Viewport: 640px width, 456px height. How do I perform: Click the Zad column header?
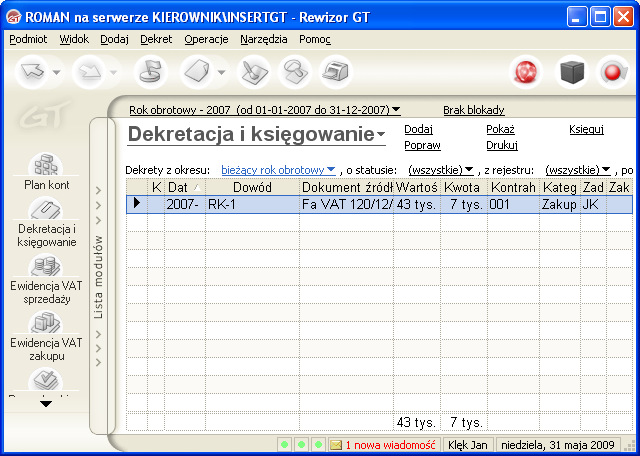[x=593, y=187]
